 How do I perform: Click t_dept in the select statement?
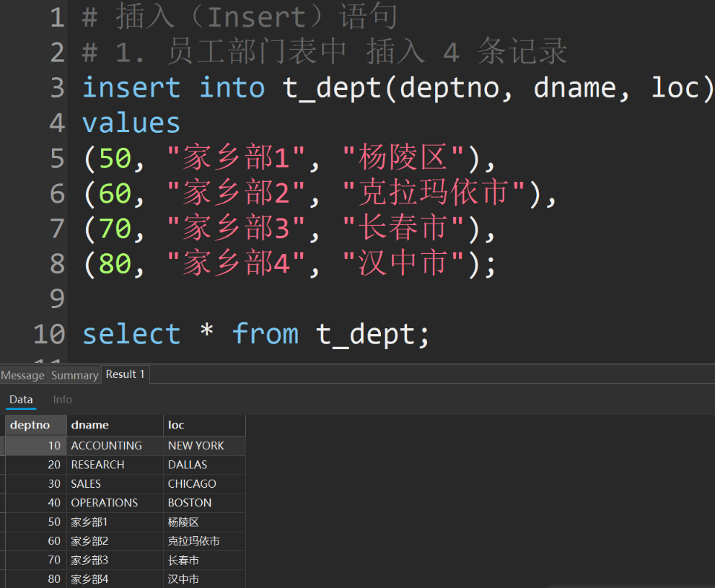(365, 335)
